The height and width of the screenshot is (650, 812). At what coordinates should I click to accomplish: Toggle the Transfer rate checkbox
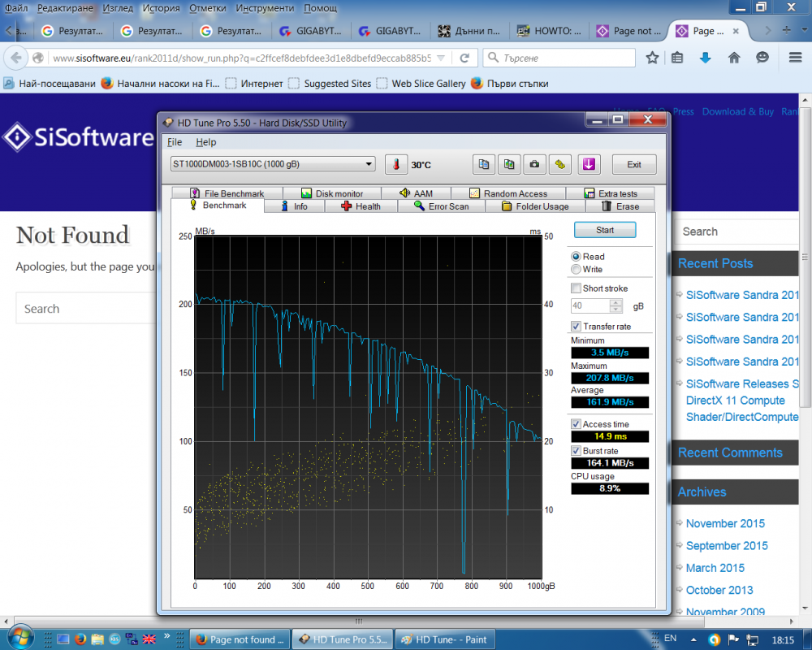click(x=576, y=326)
